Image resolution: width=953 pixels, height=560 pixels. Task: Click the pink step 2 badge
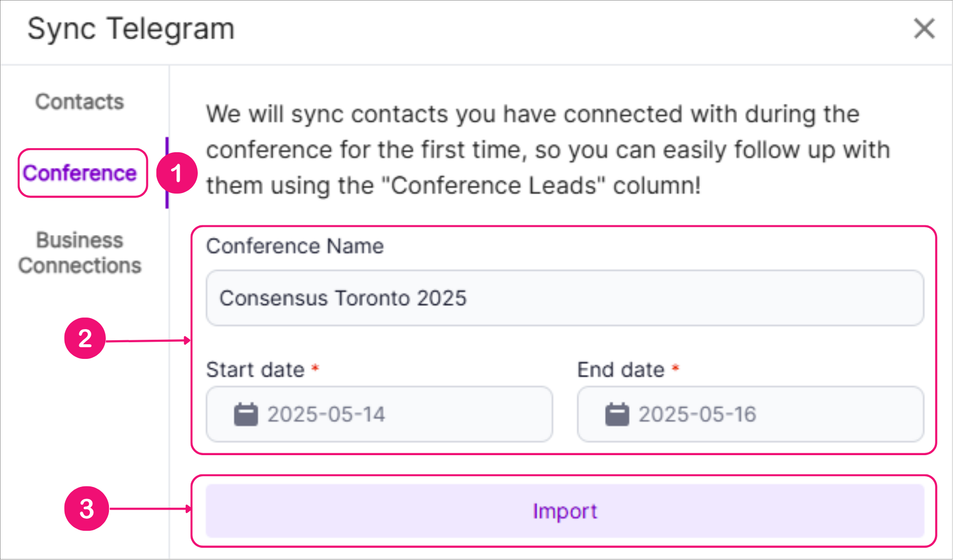[x=85, y=338]
